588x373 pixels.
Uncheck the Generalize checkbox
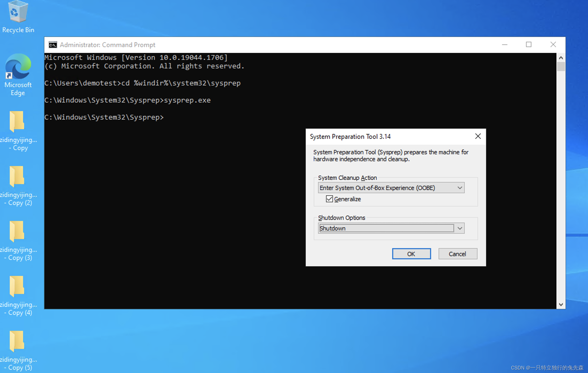click(x=329, y=199)
